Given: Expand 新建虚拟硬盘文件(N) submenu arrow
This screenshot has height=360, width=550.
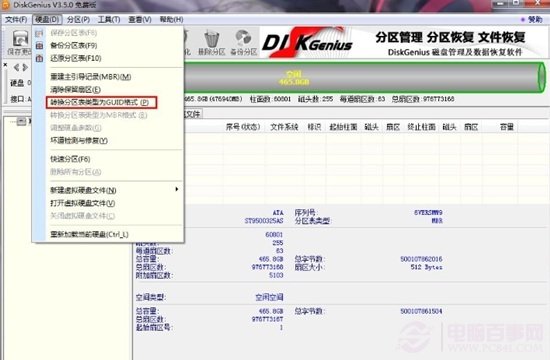Looking at the screenshot, I should coord(176,189).
